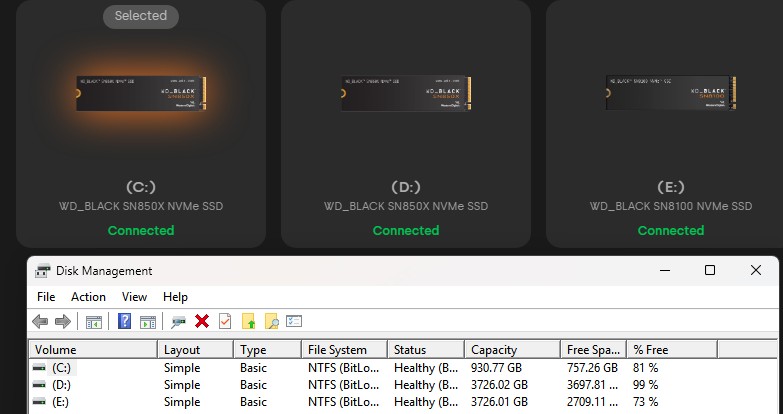Viewport: 783px width, 414px height.
Task: Click the 3726.02 GB capacity cell
Action: pyautogui.click(x=499, y=385)
